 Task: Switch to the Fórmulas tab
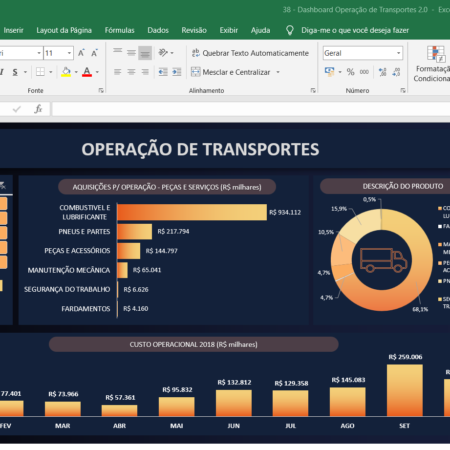119,30
